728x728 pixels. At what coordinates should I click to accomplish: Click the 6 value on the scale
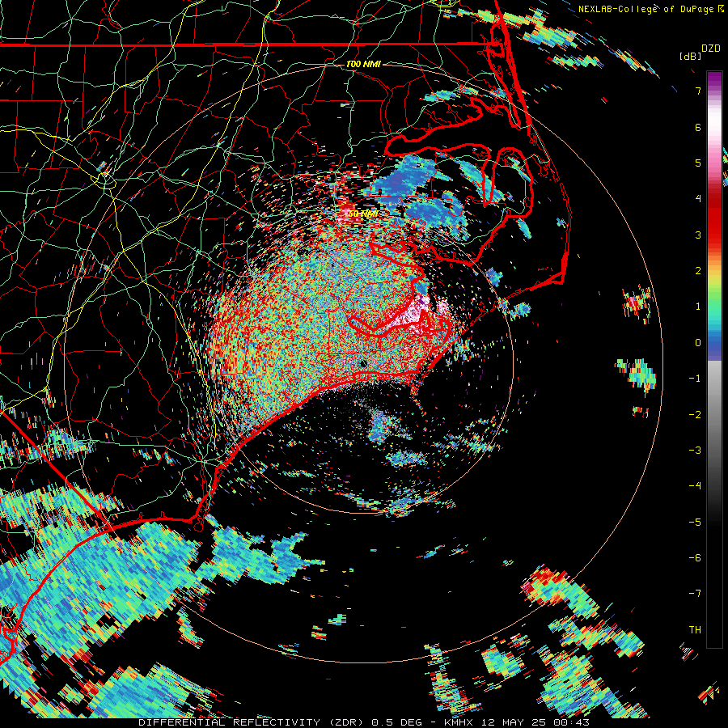698,127
